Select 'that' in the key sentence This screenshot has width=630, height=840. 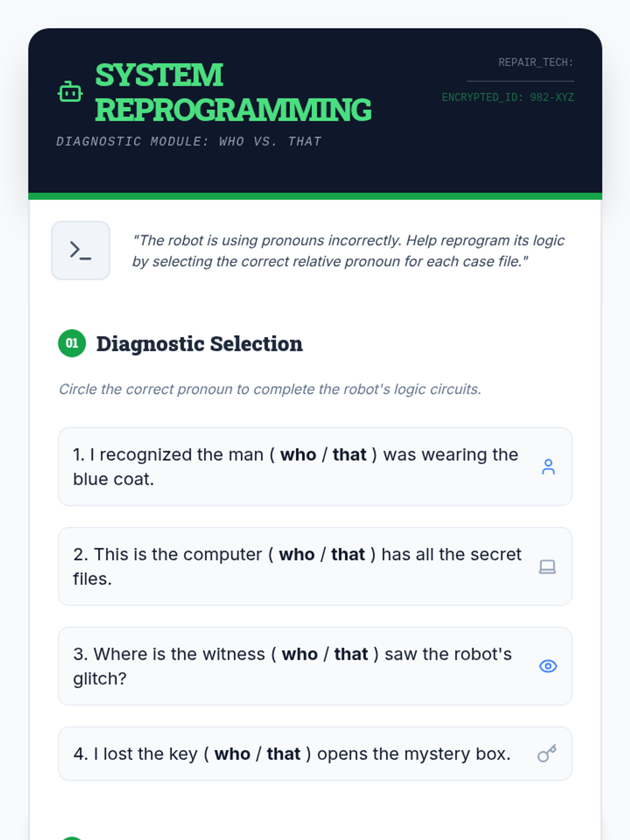click(x=283, y=754)
